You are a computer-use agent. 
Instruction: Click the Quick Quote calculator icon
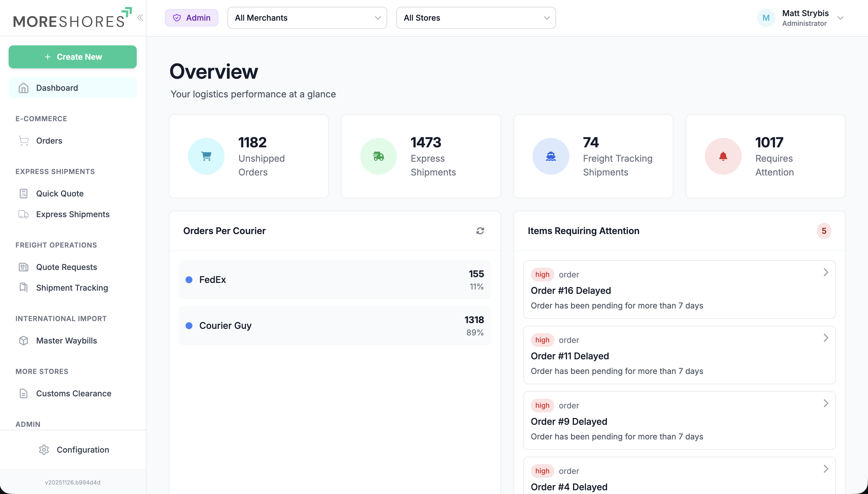23,193
